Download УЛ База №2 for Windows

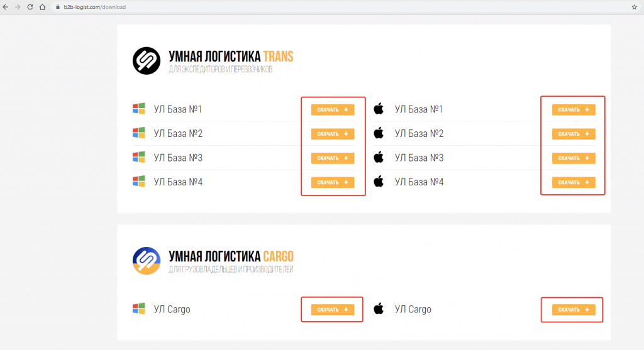pyautogui.click(x=333, y=134)
